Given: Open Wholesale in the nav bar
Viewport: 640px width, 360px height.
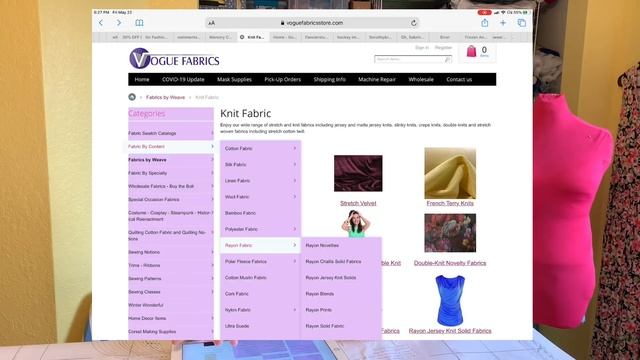Looking at the screenshot, I should click(x=421, y=80).
